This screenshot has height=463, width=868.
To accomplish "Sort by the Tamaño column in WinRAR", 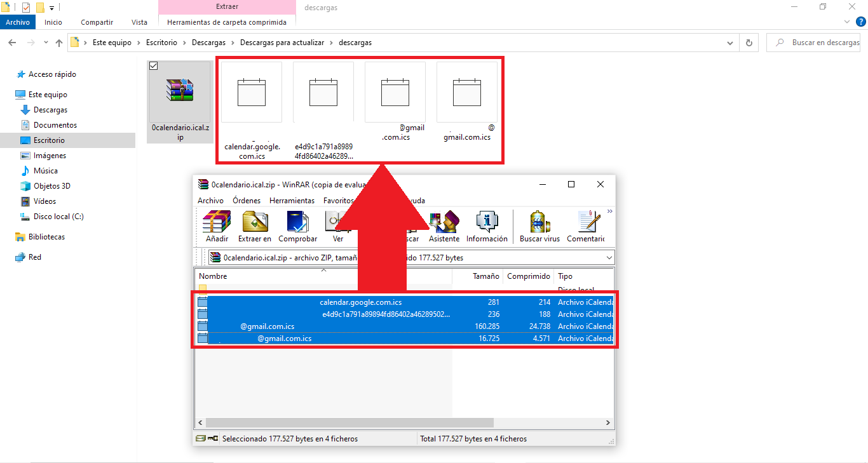I will coord(478,276).
